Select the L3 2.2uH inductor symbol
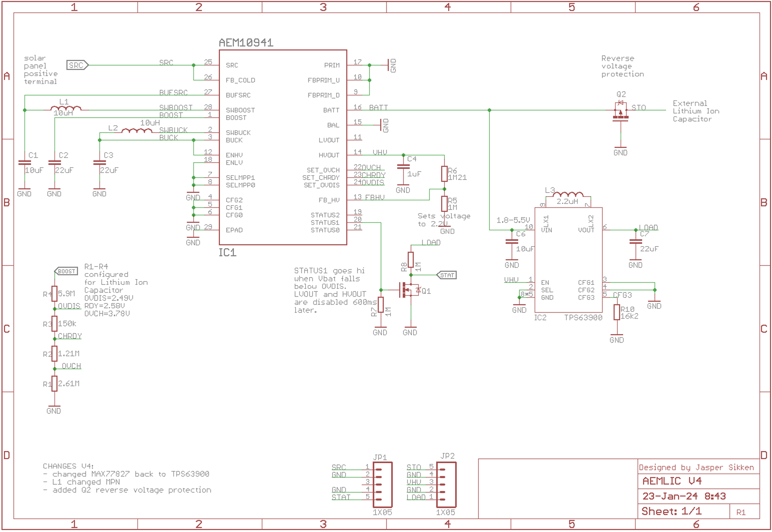The width and height of the screenshot is (772, 532). pyautogui.click(x=568, y=195)
